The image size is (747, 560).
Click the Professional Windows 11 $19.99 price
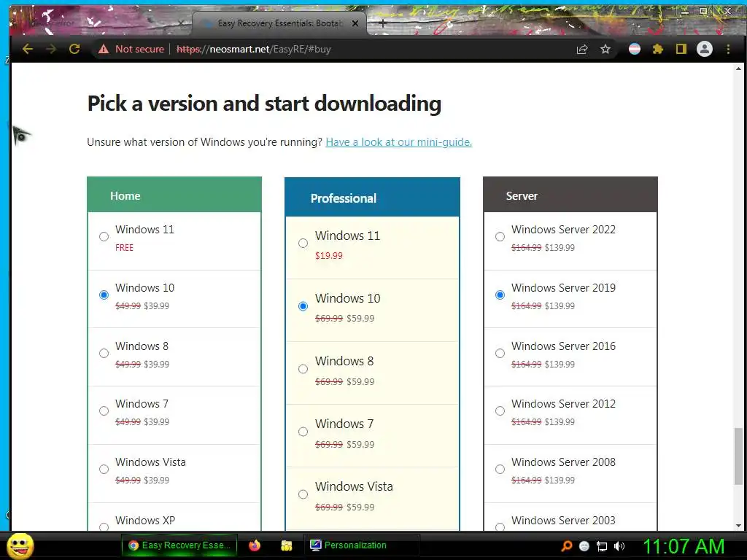(329, 256)
